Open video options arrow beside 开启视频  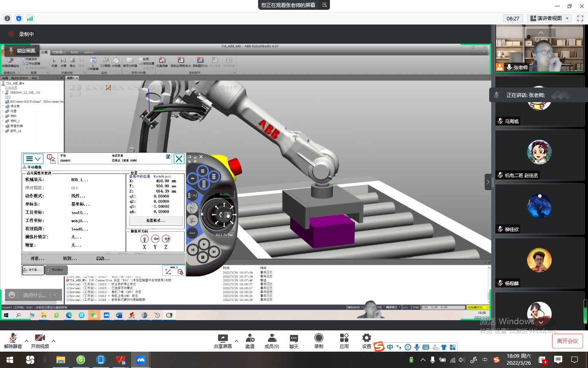tap(53, 341)
